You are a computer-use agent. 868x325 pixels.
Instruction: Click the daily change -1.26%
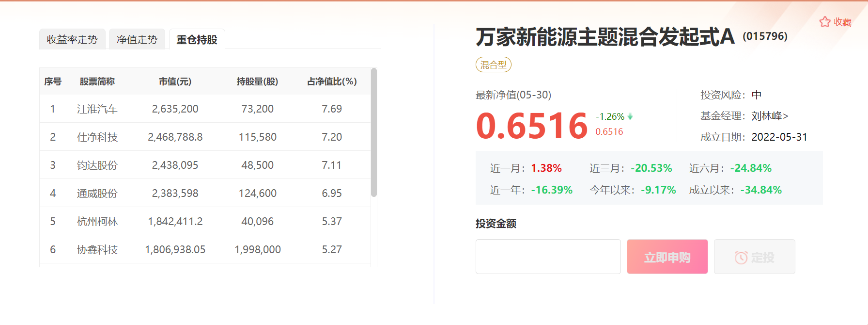610,116
